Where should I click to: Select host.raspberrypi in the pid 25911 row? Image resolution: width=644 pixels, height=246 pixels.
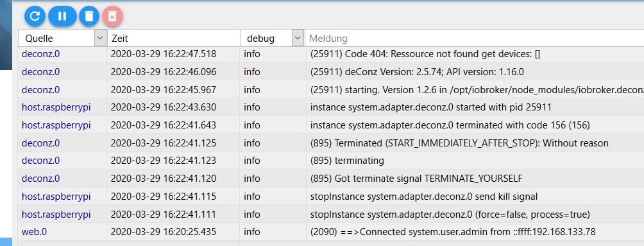56,107
